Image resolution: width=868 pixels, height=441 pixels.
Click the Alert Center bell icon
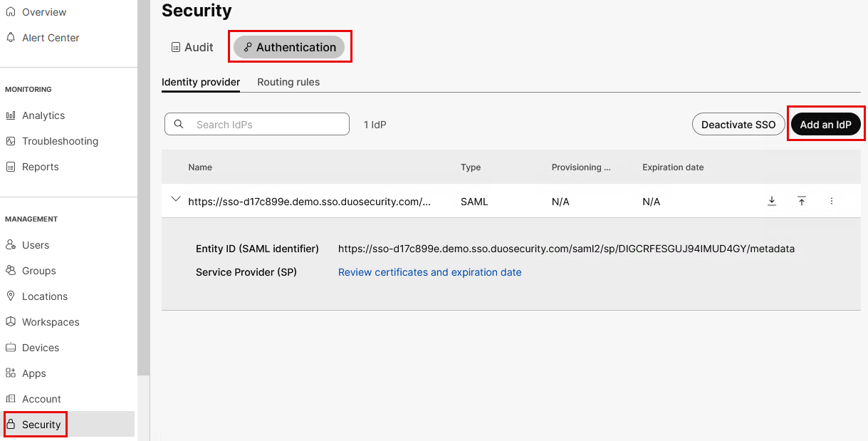[x=11, y=38]
